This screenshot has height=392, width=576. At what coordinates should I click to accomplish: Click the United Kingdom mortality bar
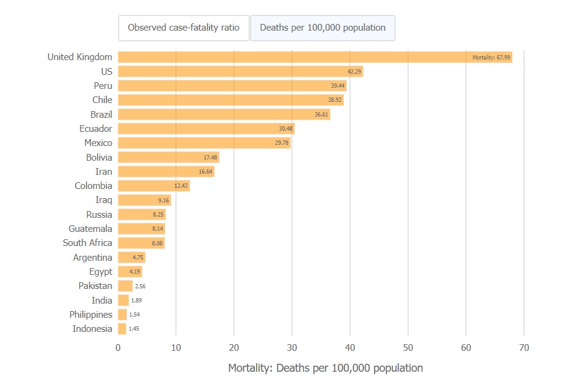(x=314, y=57)
